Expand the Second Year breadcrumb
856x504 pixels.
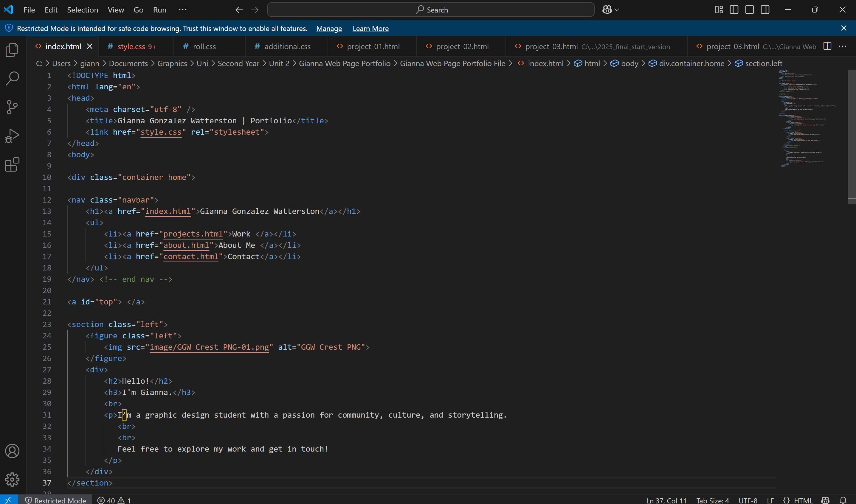coord(238,63)
